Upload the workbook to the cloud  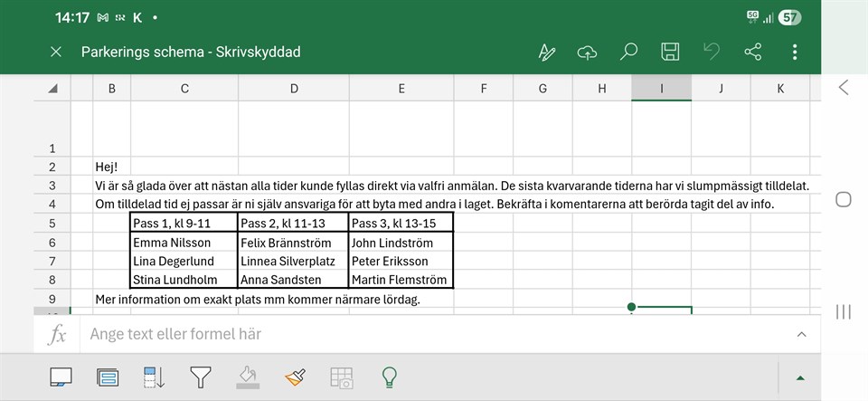[588, 52]
